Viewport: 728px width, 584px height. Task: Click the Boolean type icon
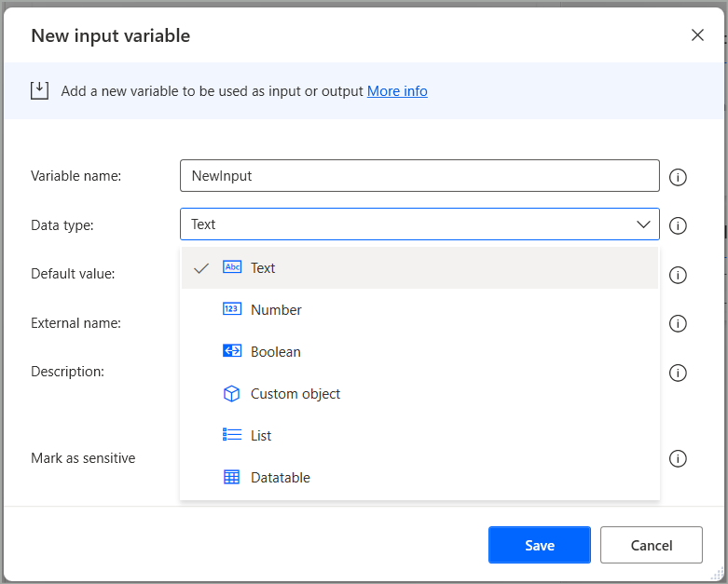click(232, 351)
